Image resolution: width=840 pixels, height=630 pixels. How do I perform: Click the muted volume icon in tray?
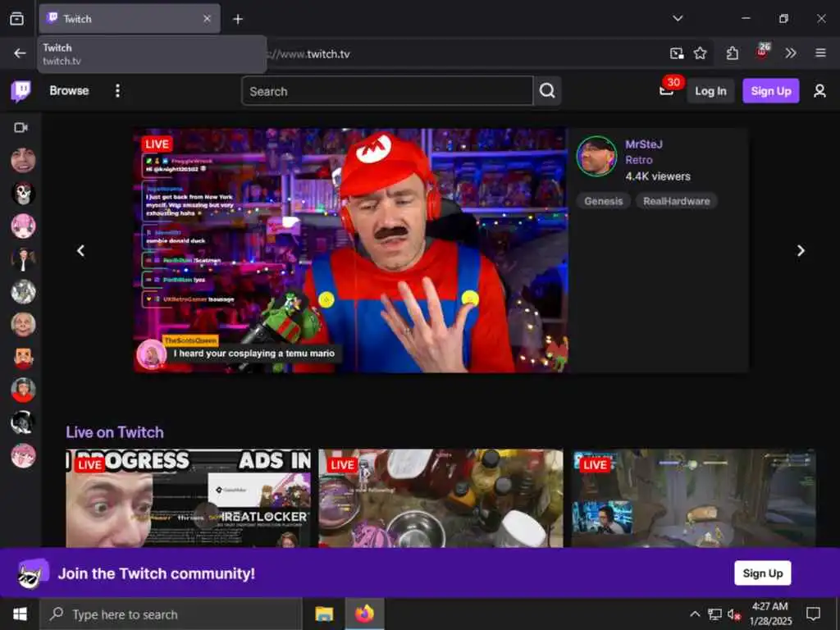tap(734, 614)
